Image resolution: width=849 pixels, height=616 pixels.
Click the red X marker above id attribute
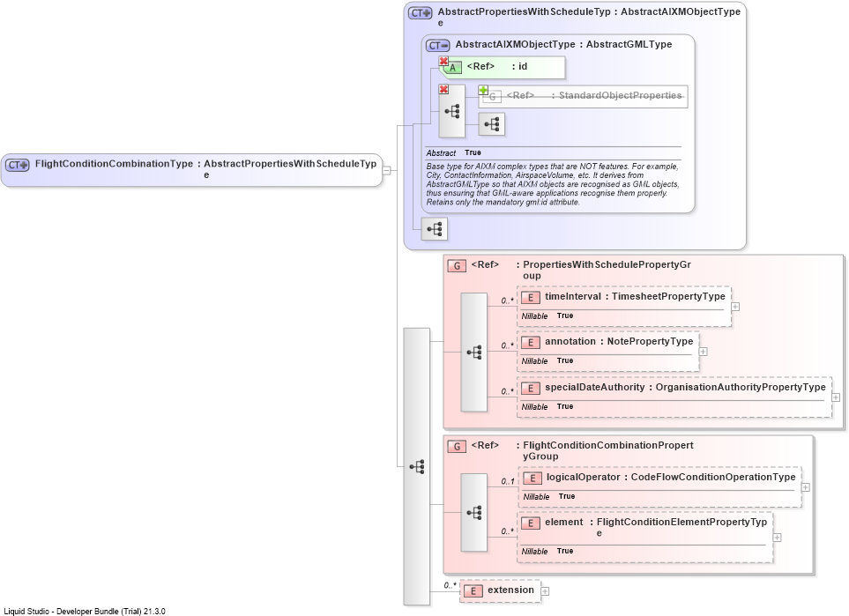tap(443, 61)
